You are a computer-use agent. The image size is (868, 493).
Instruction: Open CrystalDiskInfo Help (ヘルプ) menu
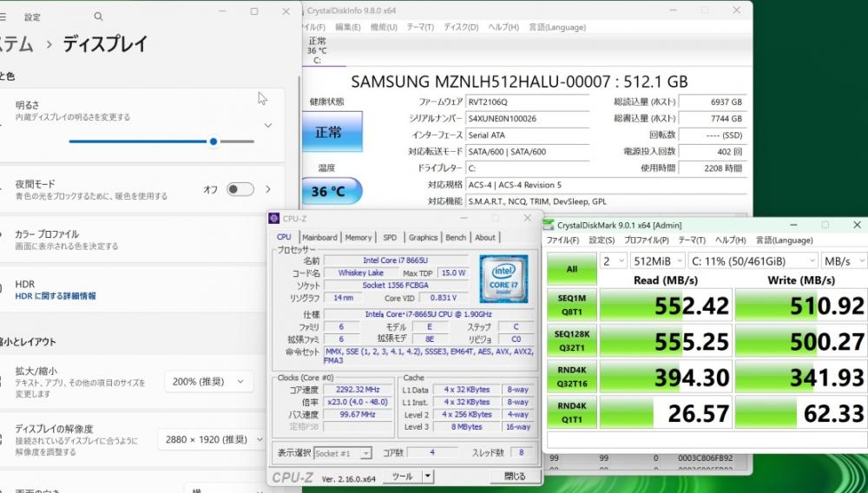503,27
